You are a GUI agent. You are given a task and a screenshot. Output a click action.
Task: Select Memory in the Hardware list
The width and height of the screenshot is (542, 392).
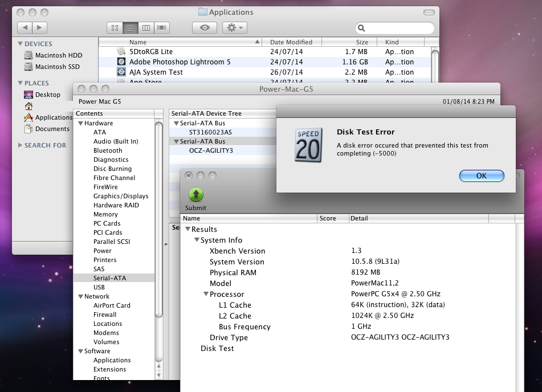pos(105,214)
